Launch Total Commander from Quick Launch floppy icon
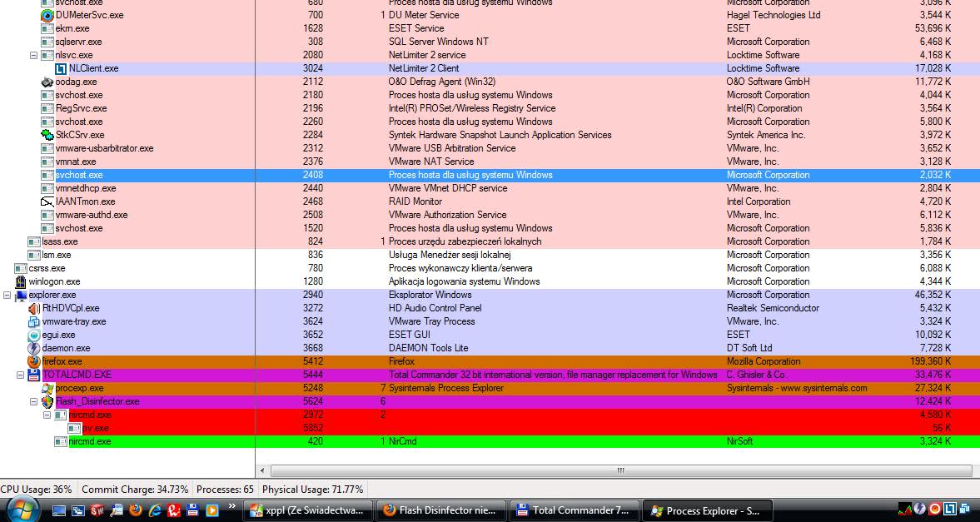 coord(193,510)
